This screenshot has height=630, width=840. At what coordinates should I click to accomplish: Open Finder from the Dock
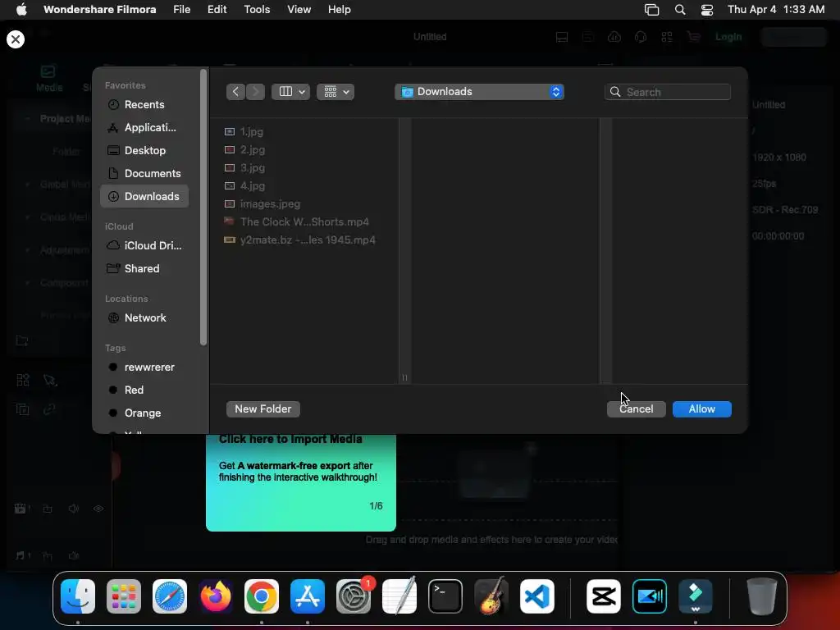(78, 596)
